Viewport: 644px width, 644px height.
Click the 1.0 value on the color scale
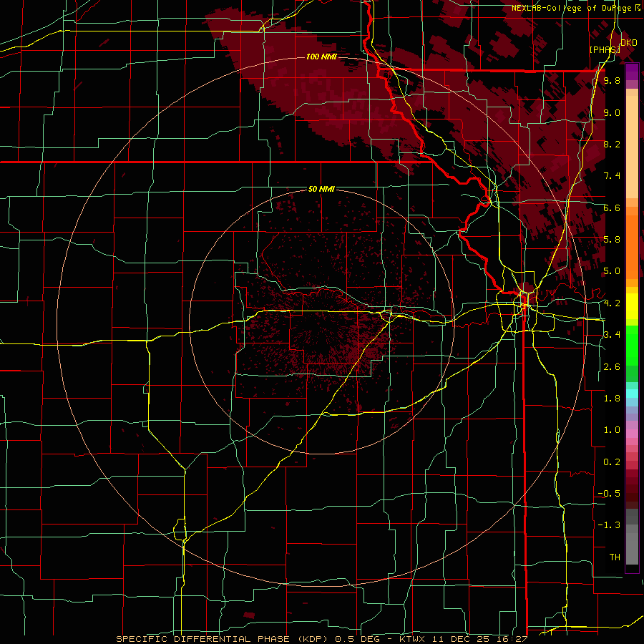coord(612,431)
